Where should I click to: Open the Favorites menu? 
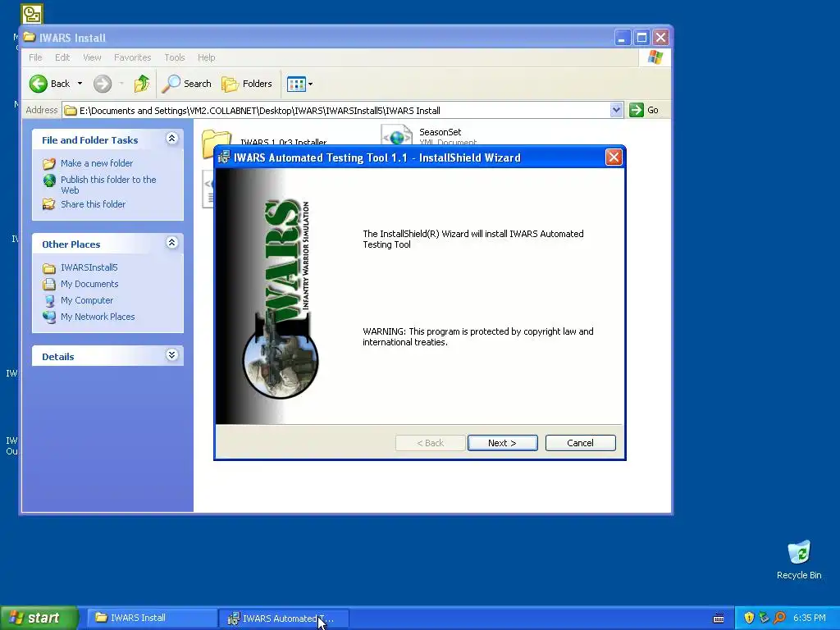(x=132, y=57)
